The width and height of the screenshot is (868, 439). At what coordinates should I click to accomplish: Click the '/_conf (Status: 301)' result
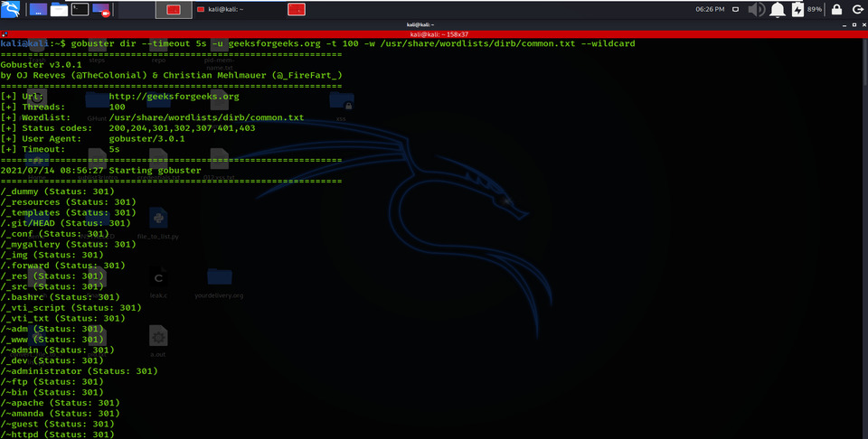pyautogui.click(x=55, y=234)
